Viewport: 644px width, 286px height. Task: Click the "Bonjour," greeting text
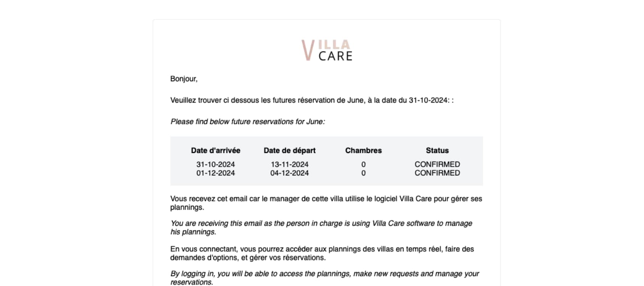[184, 79]
